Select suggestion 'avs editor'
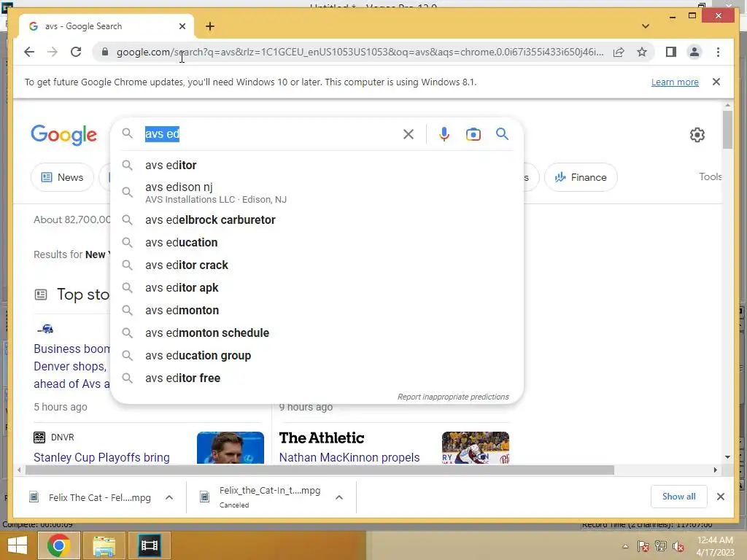747x560 pixels. tap(317, 166)
